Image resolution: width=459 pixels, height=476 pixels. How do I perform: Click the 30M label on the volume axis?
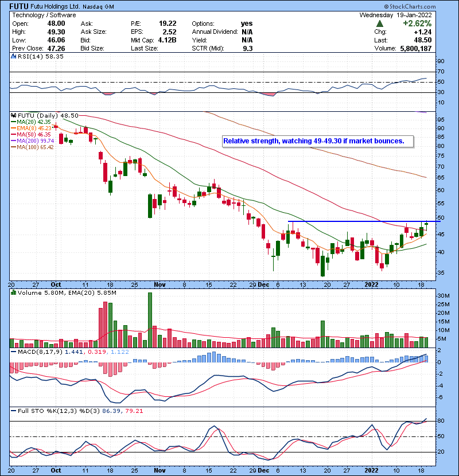[444, 296]
